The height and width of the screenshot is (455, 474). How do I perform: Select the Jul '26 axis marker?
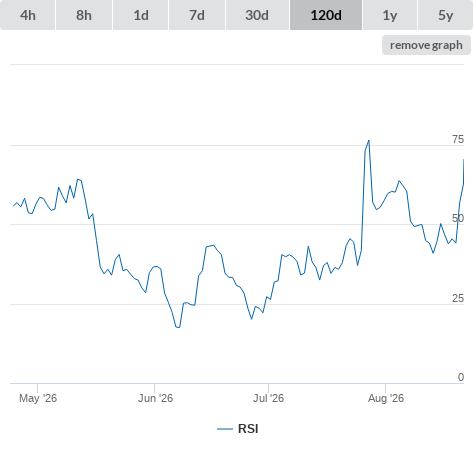268,398
